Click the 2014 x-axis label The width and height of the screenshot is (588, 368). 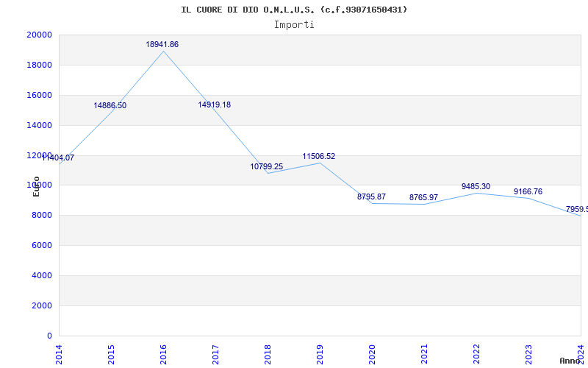(x=59, y=355)
